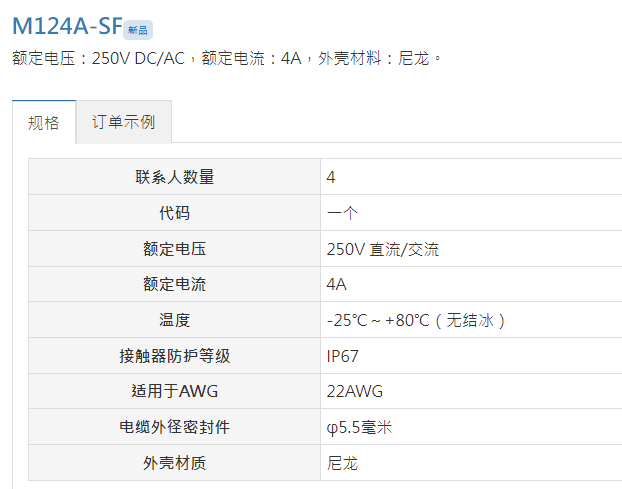This screenshot has width=622, height=489.
Task: Select the 额定电流 table label
Action: [x=175, y=284]
